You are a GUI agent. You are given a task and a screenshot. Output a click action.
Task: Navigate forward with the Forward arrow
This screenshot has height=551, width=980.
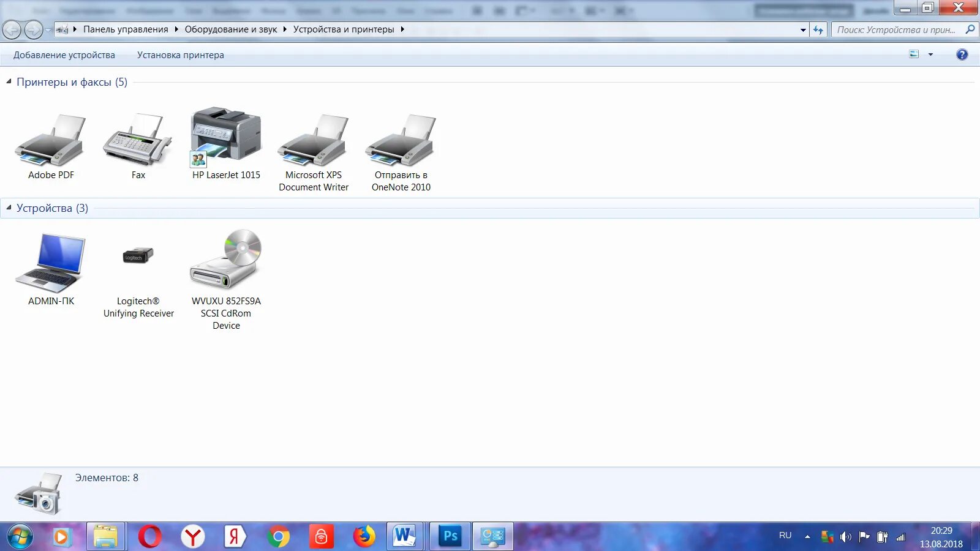coord(33,29)
